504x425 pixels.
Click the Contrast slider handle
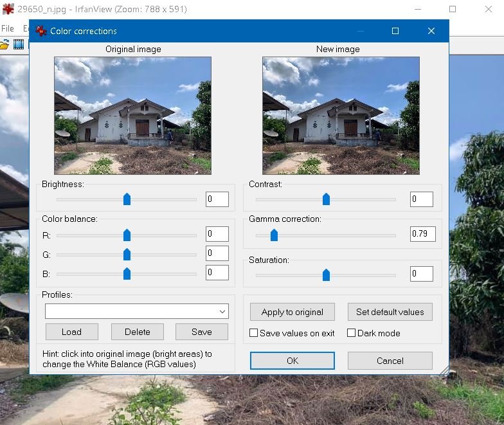click(327, 199)
